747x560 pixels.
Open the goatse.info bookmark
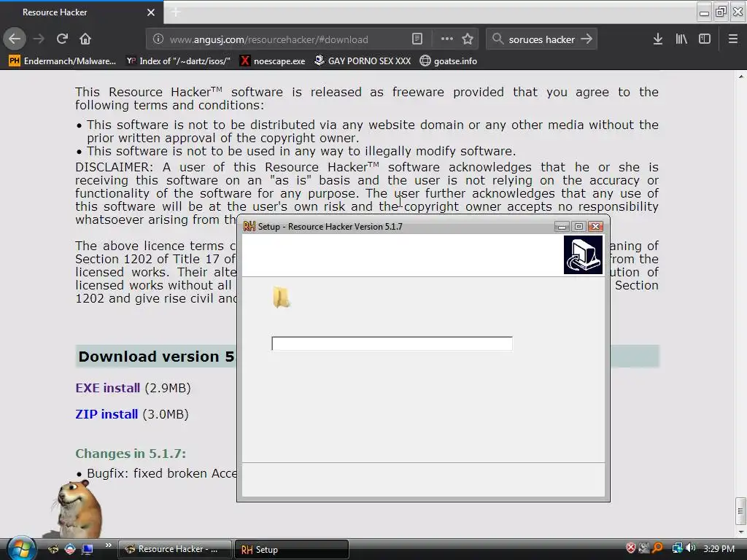pyautogui.click(x=449, y=61)
